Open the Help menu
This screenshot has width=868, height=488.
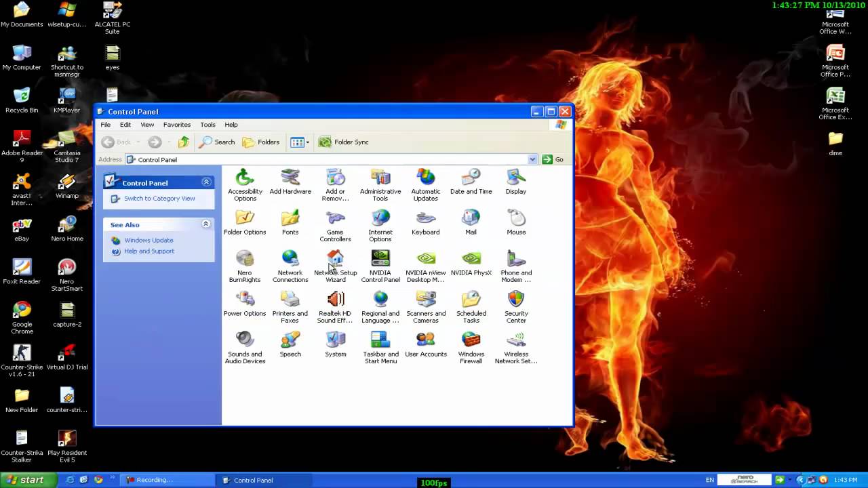pyautogui.click(x=231, y=125)
